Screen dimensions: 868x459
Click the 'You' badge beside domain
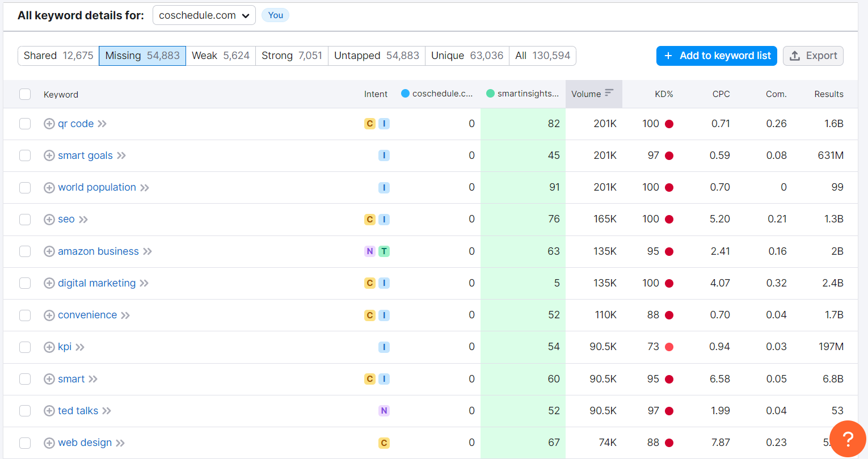click(x=276, y=15)
